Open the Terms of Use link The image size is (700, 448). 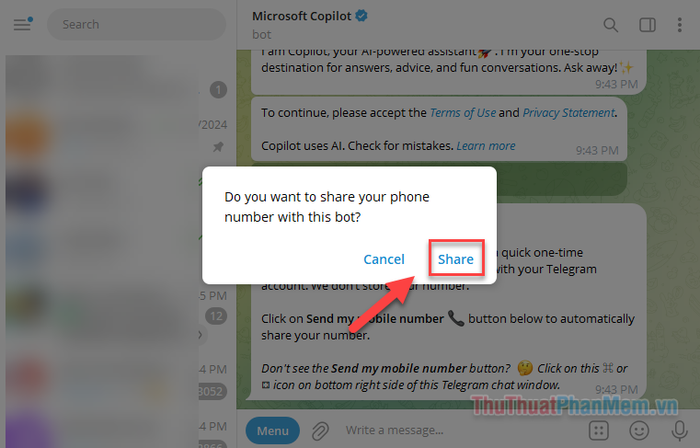(462, 113)
